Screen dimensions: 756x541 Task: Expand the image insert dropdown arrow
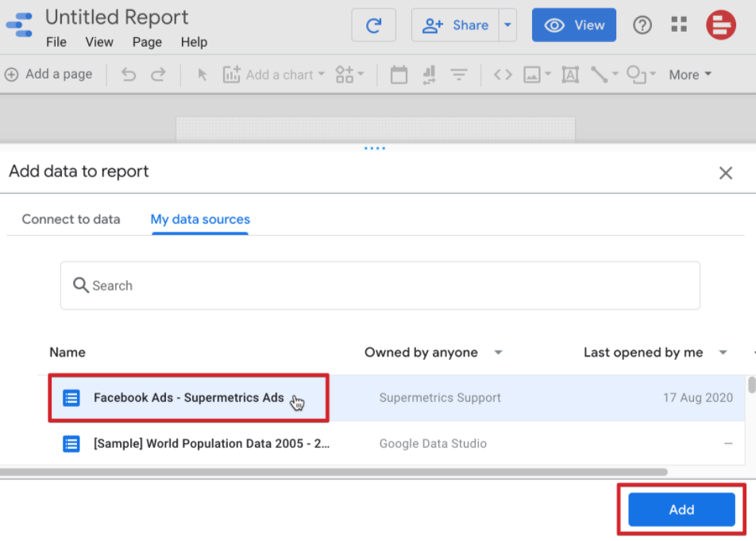pos(548,74)
